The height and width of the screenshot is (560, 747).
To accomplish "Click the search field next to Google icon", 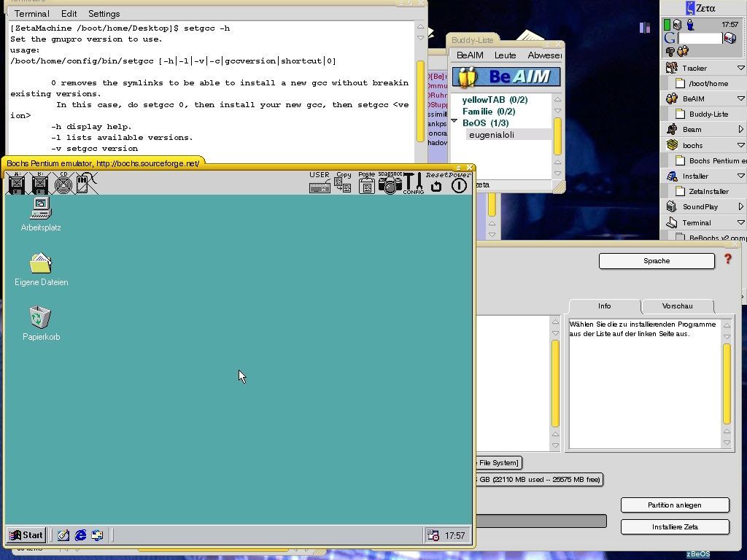I will point(700,38).
